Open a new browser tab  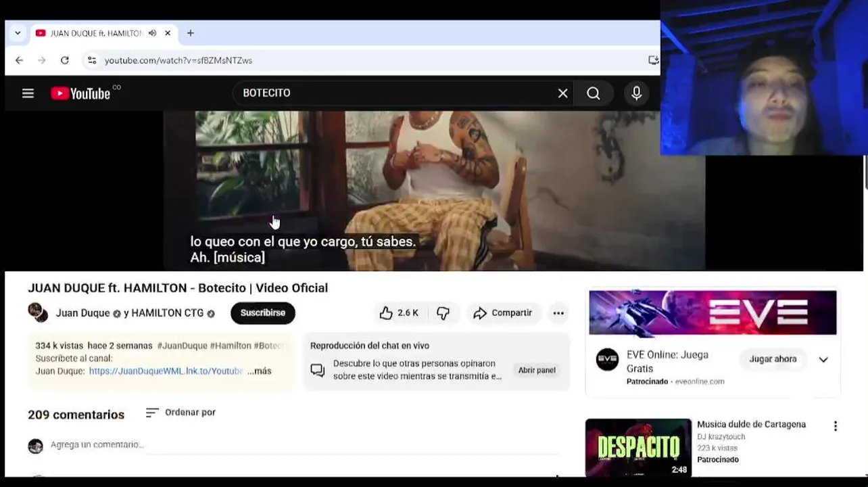[191, 33]
